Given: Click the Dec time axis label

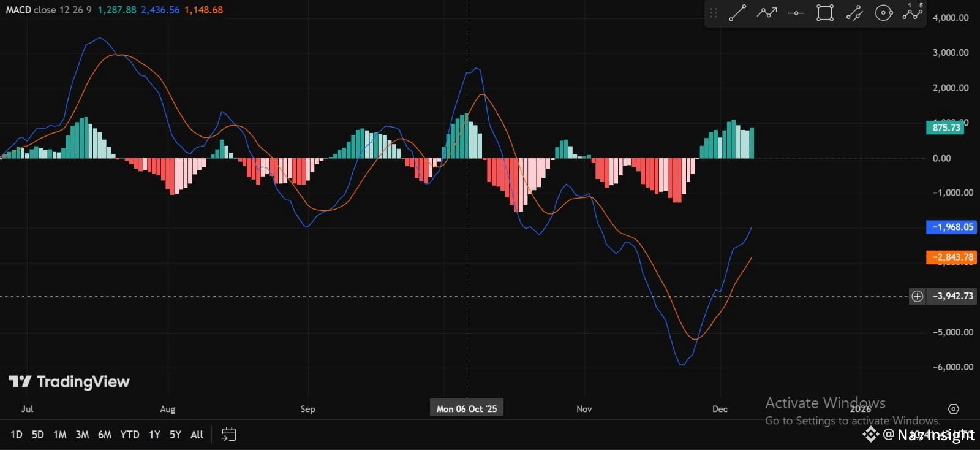Looking at the screenshot, I should point(720,409).
